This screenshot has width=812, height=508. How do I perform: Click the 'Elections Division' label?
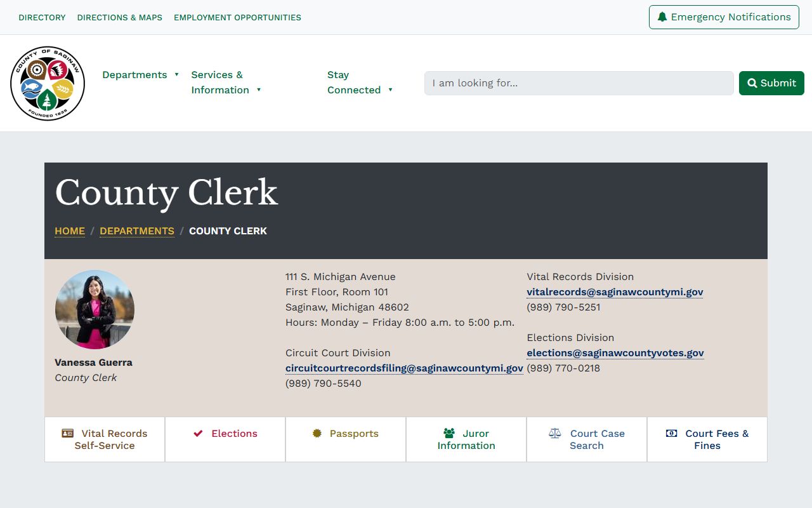tap(570, 338)
